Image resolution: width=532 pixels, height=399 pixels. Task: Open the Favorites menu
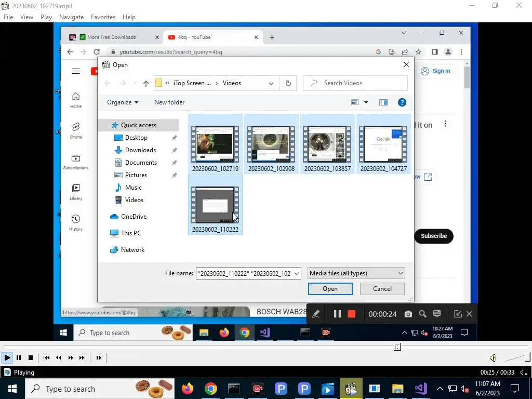coord(103,17)
